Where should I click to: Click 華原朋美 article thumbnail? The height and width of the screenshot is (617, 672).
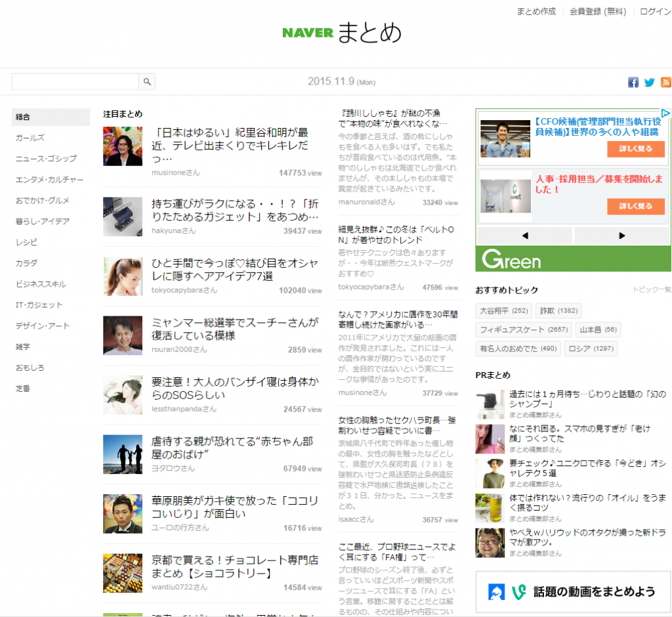coord(123,514)
